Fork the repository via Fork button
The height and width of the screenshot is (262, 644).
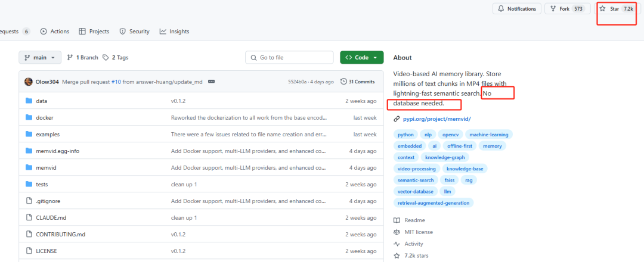pyautogui.click(x=568, y=8)
